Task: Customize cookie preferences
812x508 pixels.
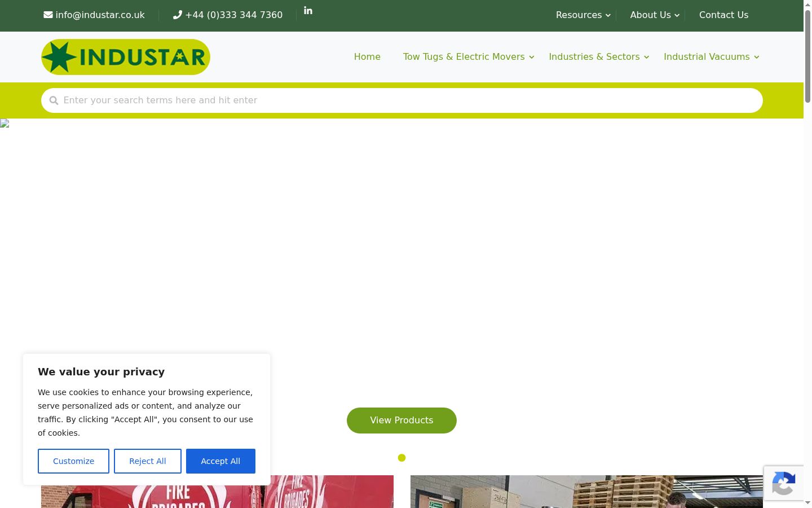Action: [x=73, y=461]
